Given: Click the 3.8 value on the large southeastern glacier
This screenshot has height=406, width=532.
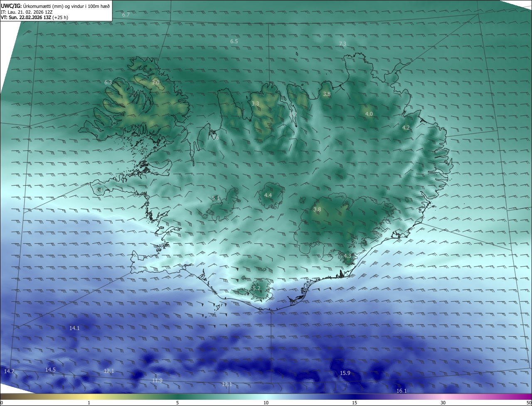Looking at the screenshot, I should (x=317, y=210).
